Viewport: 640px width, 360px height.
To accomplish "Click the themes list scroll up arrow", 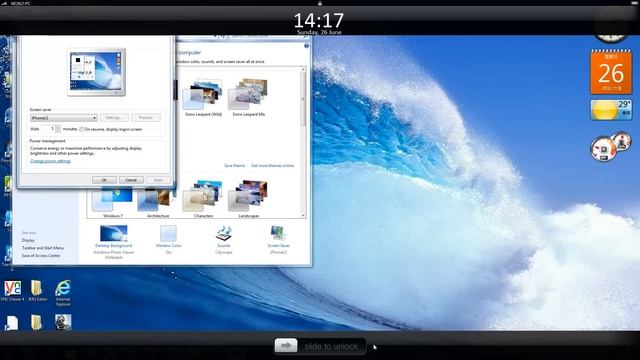I will (303, 70).
